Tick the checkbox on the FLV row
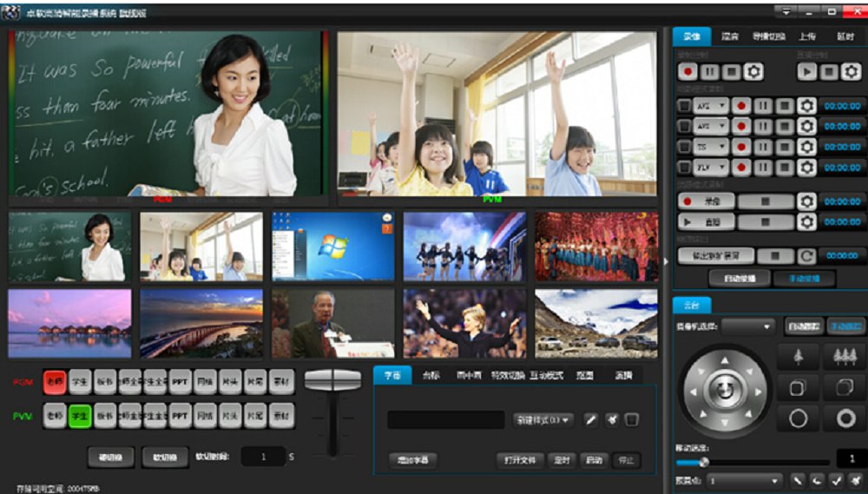868x494 pixels. pos(685,168)
